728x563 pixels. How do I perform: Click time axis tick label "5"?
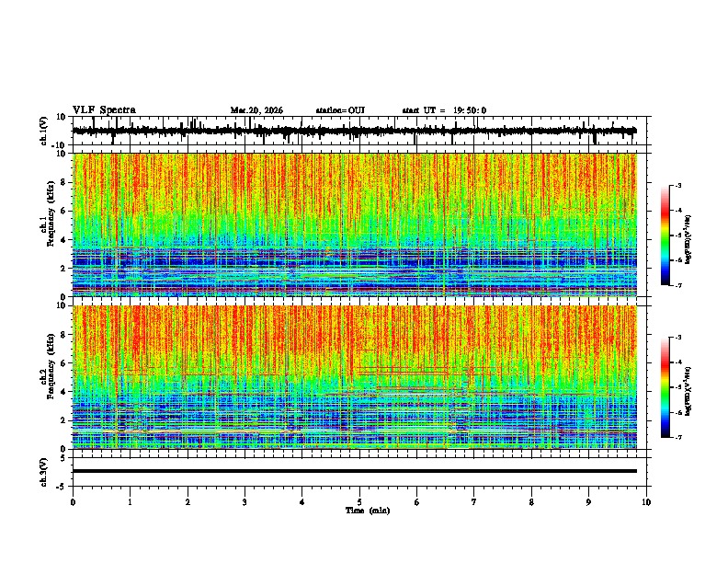pyautogui.click(x=359, y=502)
